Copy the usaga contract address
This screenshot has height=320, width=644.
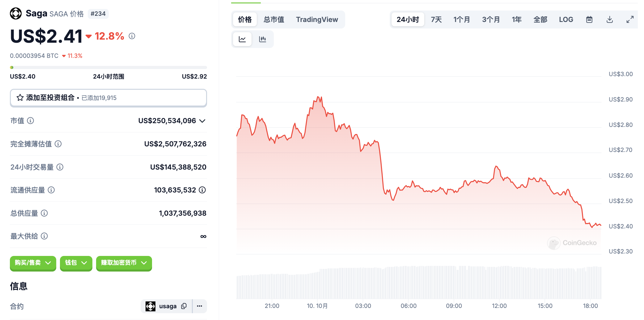click(x=184, y=306)
